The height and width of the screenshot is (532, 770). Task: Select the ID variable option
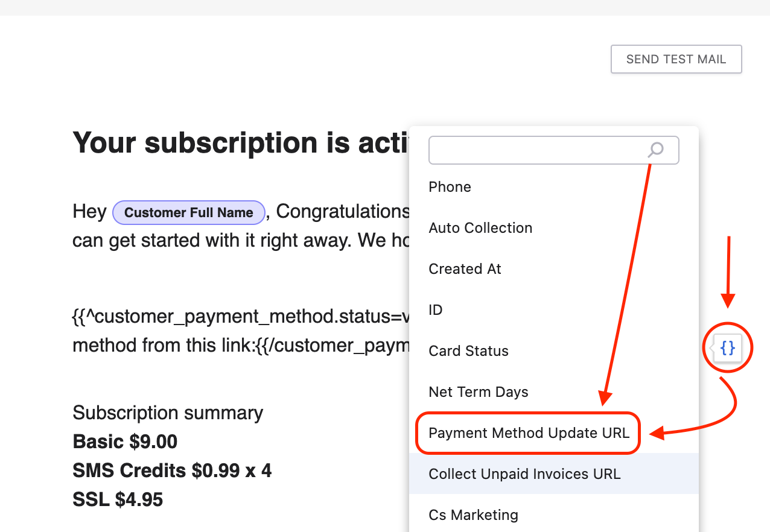pyautogui.click(x=436, y=310)
